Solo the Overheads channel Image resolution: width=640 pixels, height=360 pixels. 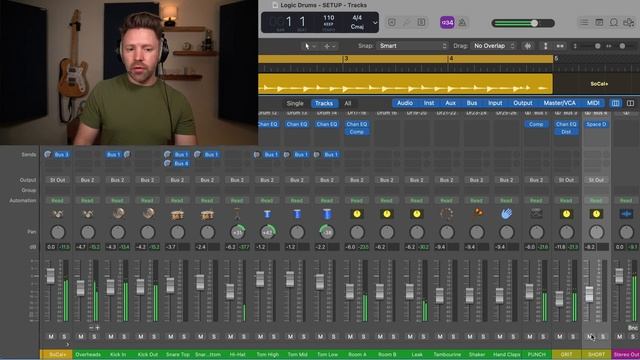(x=94, y=336)
